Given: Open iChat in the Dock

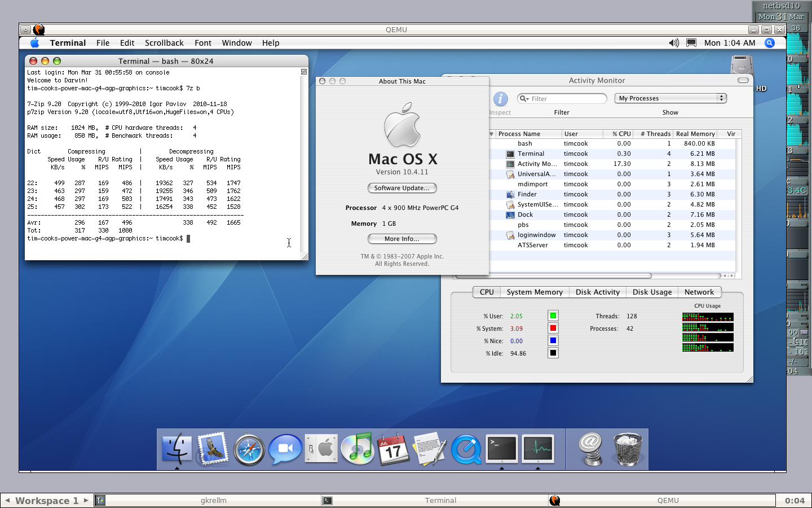Looking at the screenshot, I should [x=285, y=449].
